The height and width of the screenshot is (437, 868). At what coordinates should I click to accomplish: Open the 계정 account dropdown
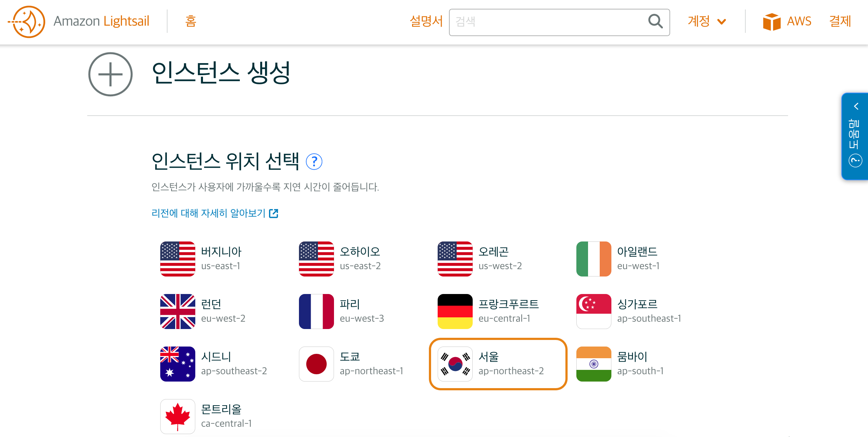point(706,22)
